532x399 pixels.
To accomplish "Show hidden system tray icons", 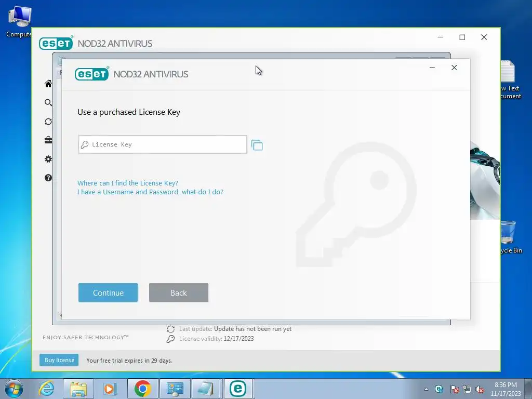I will 426,389.
